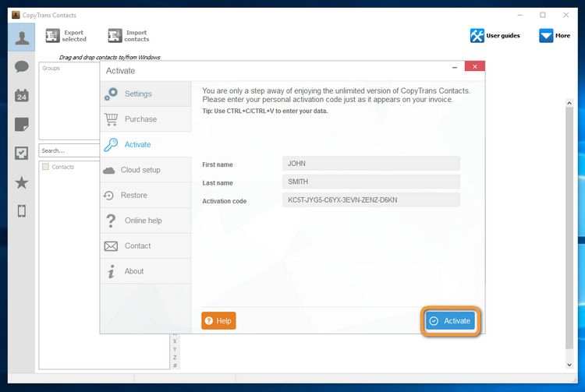
Task: Select the Settings tab in Activate dialog
Action: point(146,94)
